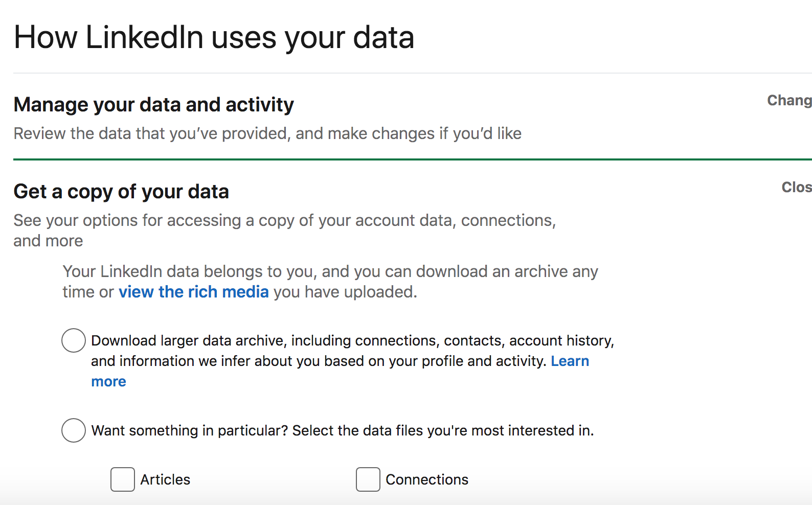Click the Review the data you've provided subtitle
Screen dimensions: 812x505
(267, 133)
